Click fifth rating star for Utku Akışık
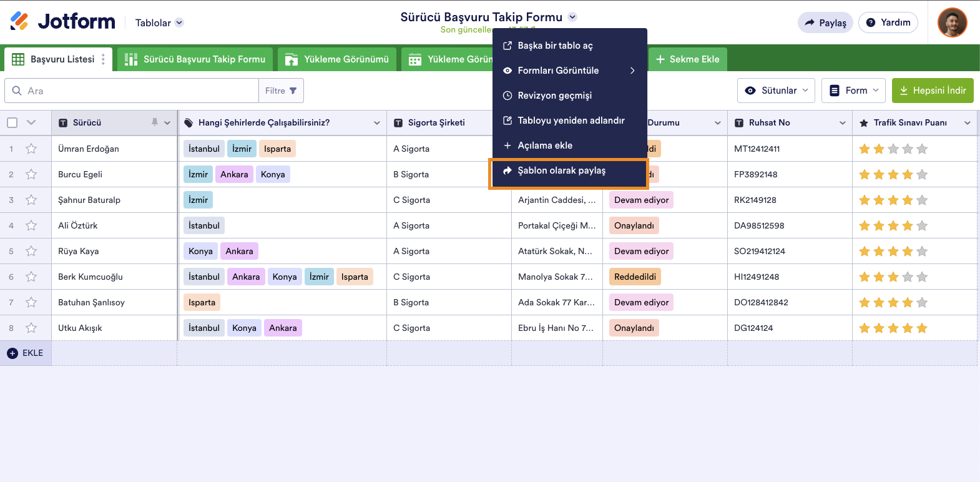Image resolution: width=980 pixels, height=482 pixels. pyautogui.click(x=922, y=328)
